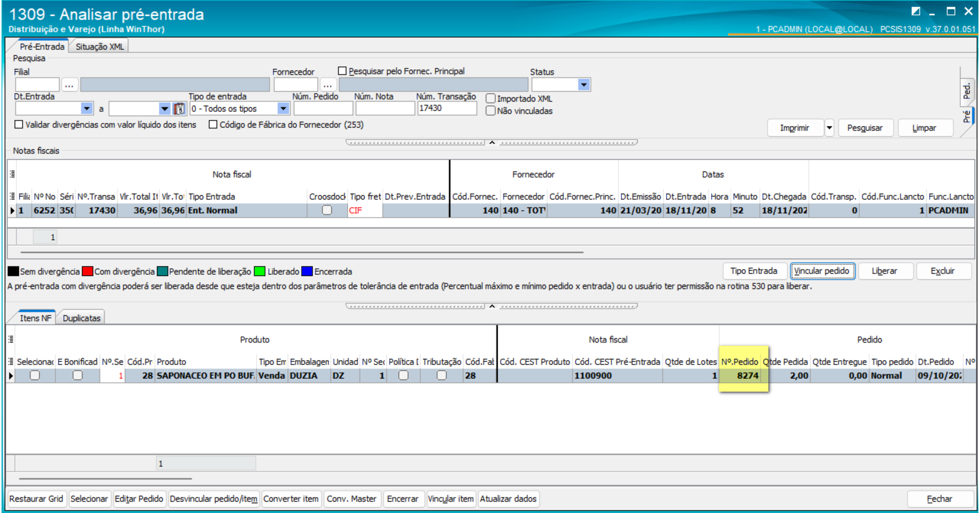
Task: Click the SAPONACEO EM PO product cell
Action: (205, 375)
